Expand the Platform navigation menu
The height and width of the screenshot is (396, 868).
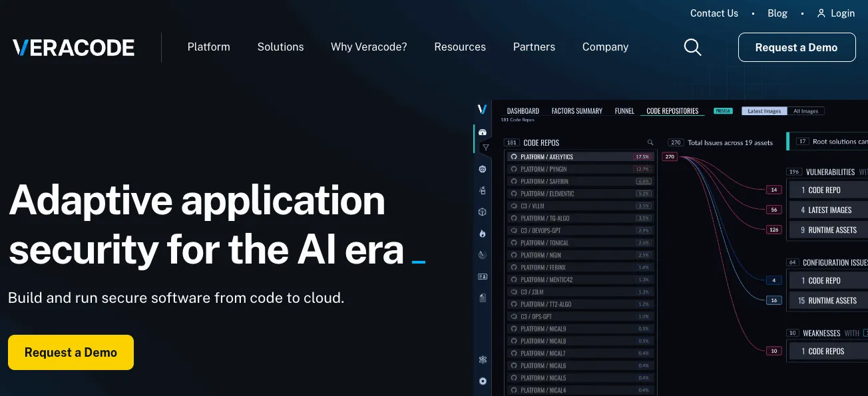[x=209, y=47]
